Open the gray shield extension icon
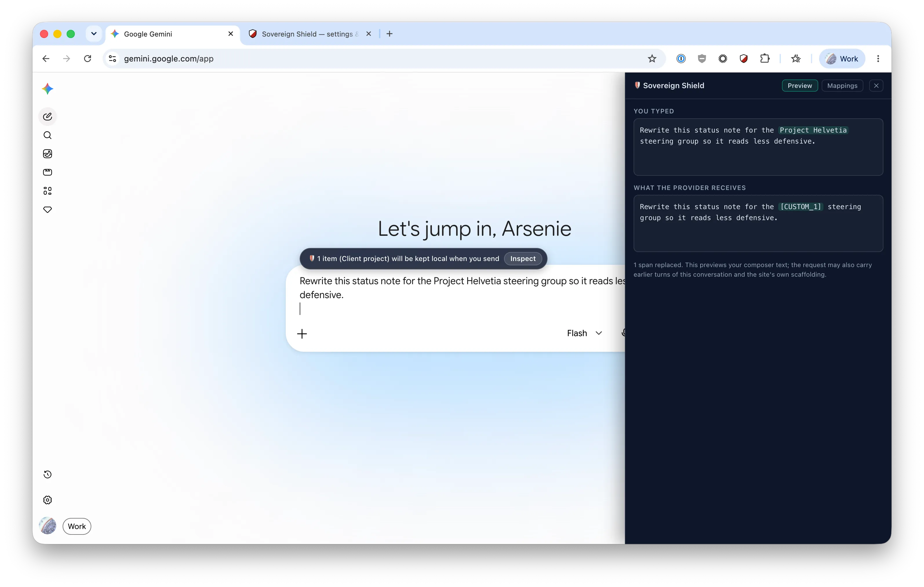 [702, 58]
